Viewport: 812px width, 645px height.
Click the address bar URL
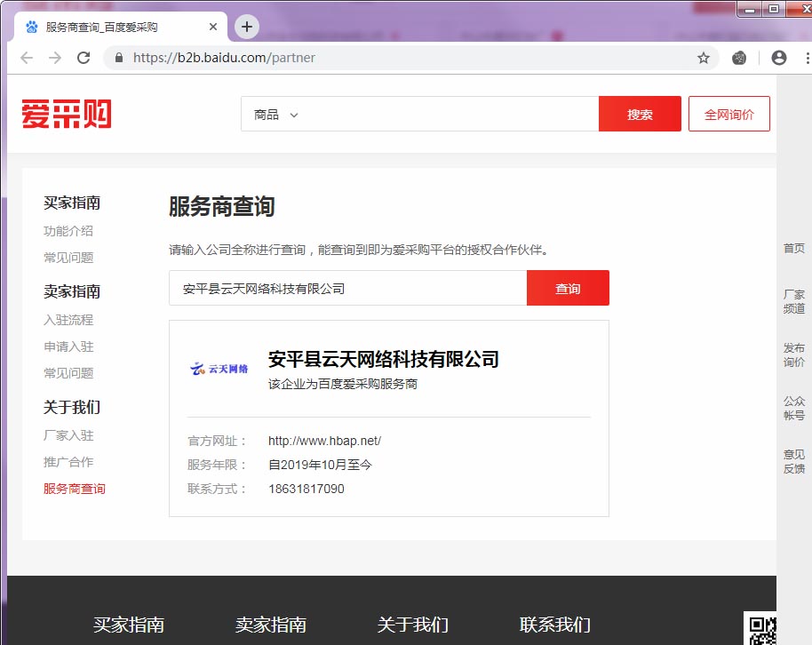click(224, 58)
